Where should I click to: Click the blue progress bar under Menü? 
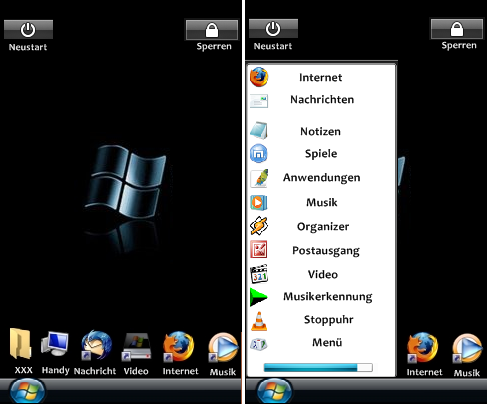click(318, 367)
